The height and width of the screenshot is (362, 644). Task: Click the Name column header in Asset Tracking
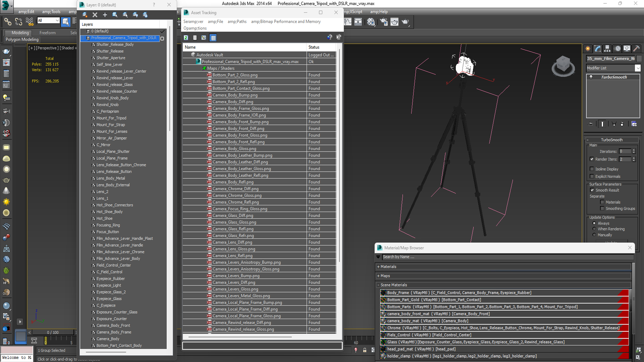coord(245,47)
